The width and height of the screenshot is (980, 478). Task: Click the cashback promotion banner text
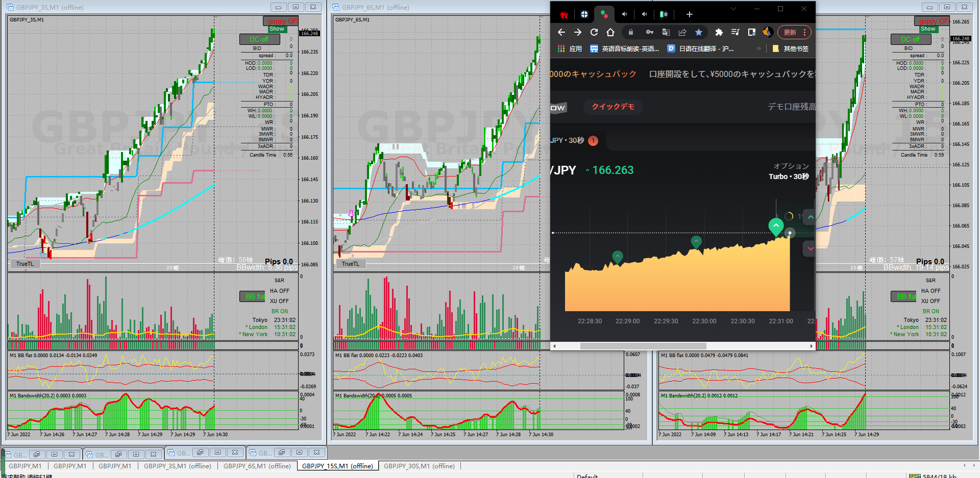pyautogui.click(x=682, y=74)
